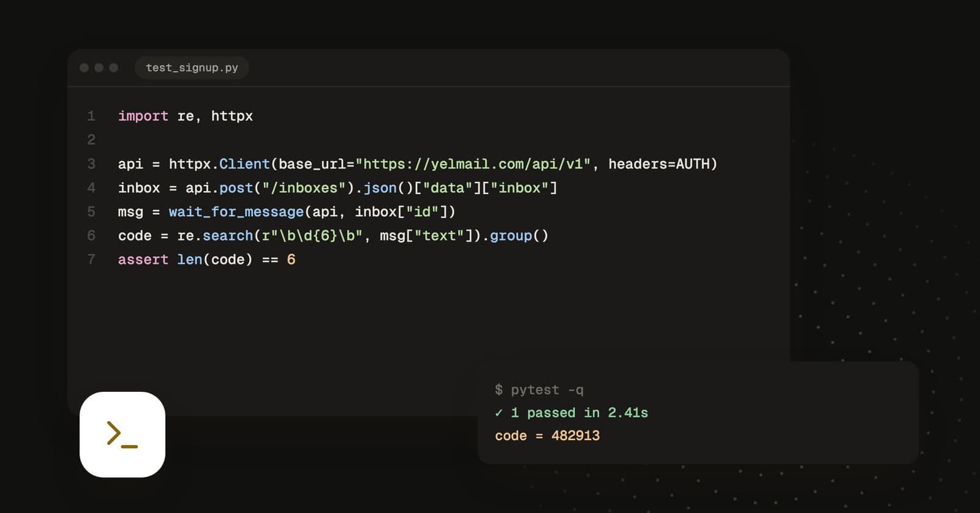Click the '$ pytest -q' command line
980x513 pixels.
tap(539, 390)
